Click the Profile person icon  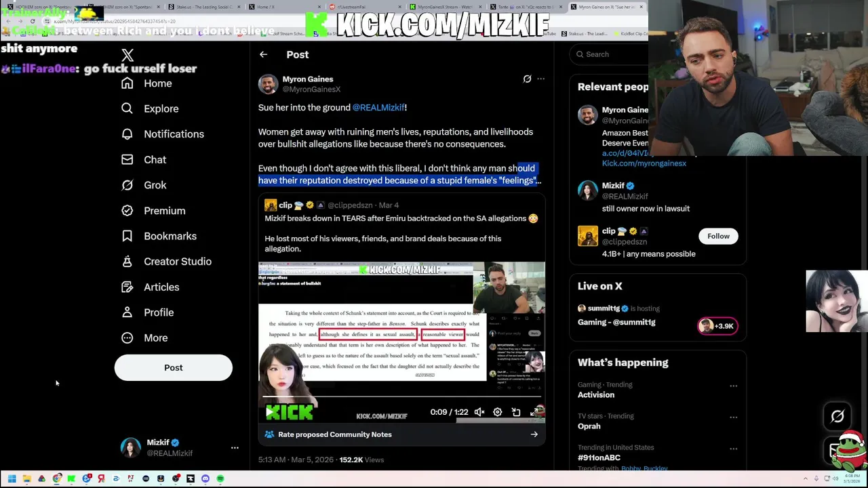pos(127,312)
